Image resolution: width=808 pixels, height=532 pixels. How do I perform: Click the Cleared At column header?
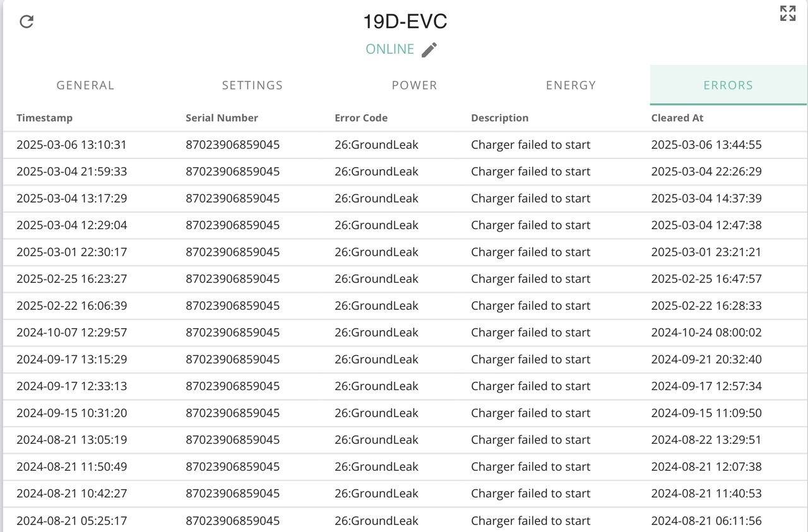677,118
